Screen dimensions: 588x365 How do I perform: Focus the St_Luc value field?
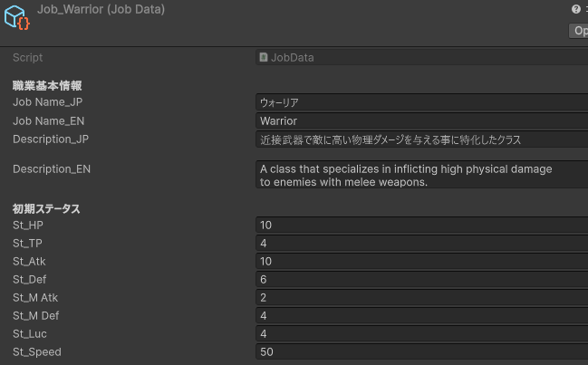click(421, 334)
